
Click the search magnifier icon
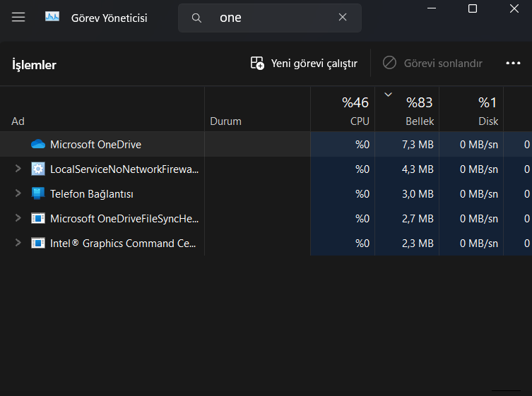coord(196,18)
